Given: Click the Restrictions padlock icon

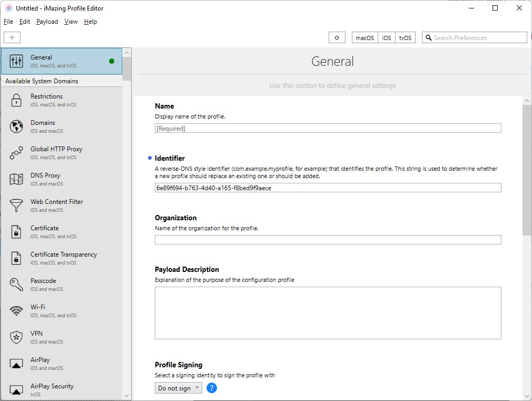Looking at the screenshot, I should click(x=16, y=100).
